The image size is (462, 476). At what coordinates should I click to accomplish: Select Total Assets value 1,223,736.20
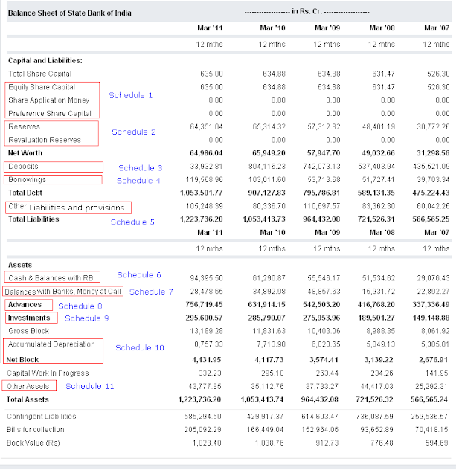pos(199,399)
